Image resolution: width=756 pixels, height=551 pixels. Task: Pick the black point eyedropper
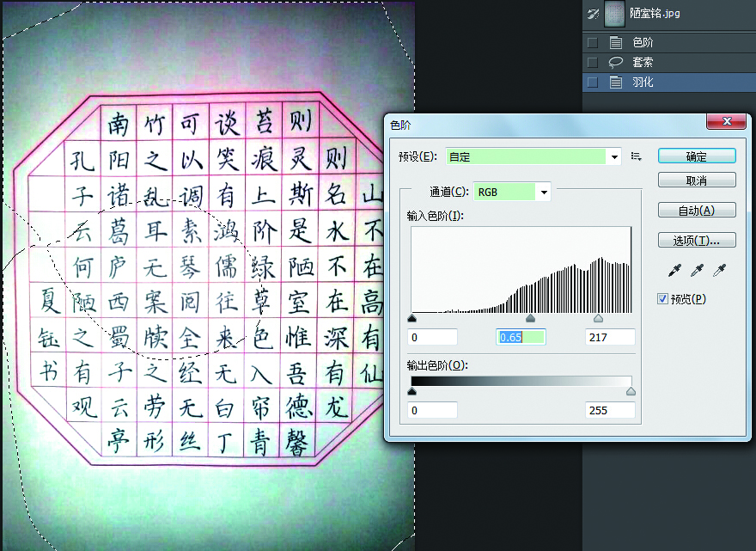674,271
